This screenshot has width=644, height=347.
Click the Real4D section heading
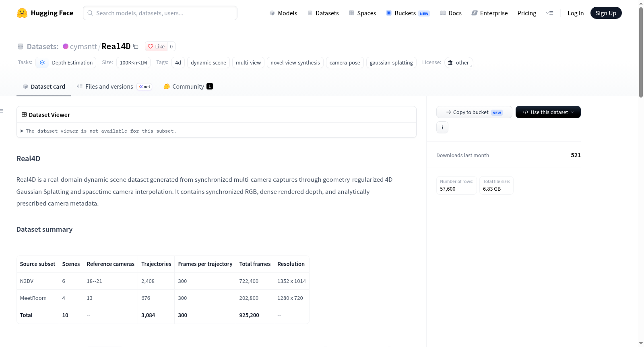tap(28, 159)
